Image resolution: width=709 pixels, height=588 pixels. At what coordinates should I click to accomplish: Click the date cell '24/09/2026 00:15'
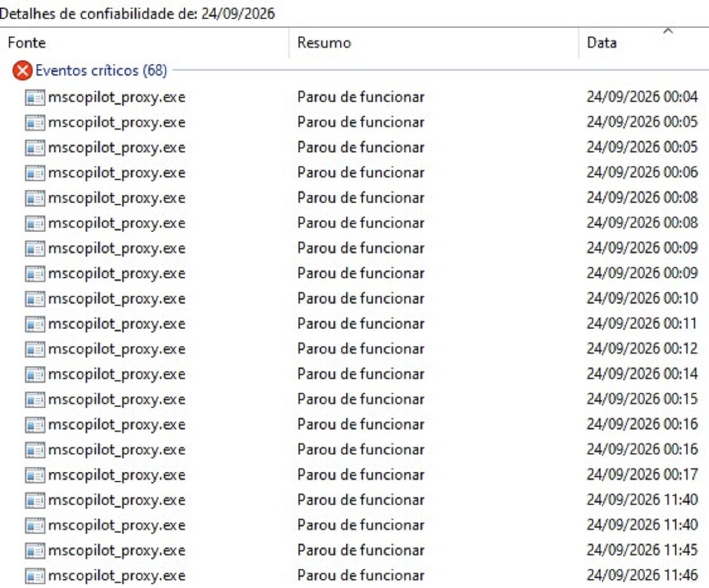(642, 399)
